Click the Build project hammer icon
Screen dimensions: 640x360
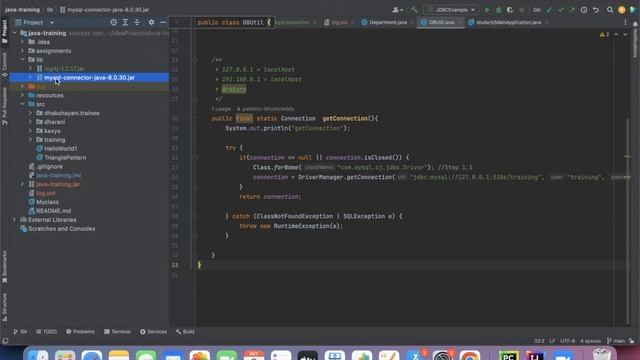[x=414, y=10]
